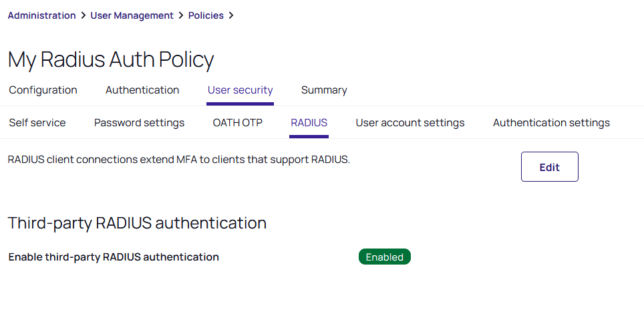Open User Management from the breadcrumb

tap(132, 15)
